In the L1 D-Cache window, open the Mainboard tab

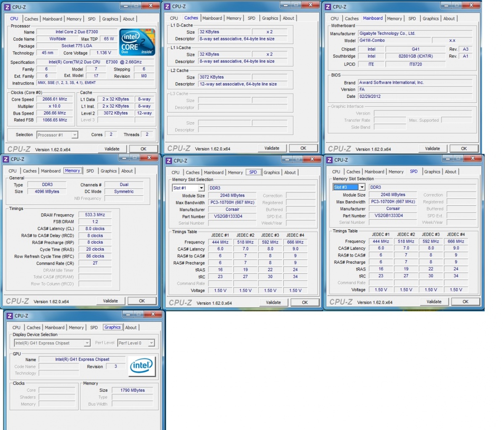(x=212, y=18)
